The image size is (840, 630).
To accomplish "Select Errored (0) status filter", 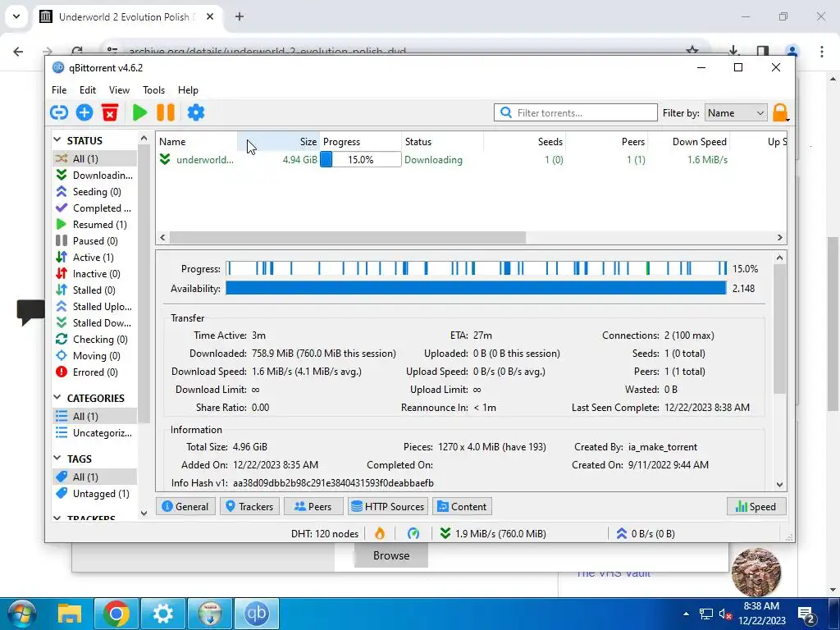I will click(94, 372).
